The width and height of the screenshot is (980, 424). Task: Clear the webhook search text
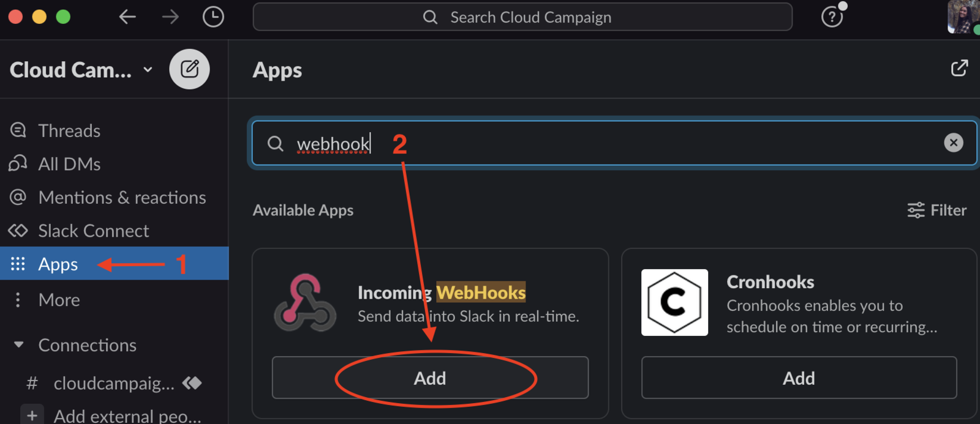[953, 143]
